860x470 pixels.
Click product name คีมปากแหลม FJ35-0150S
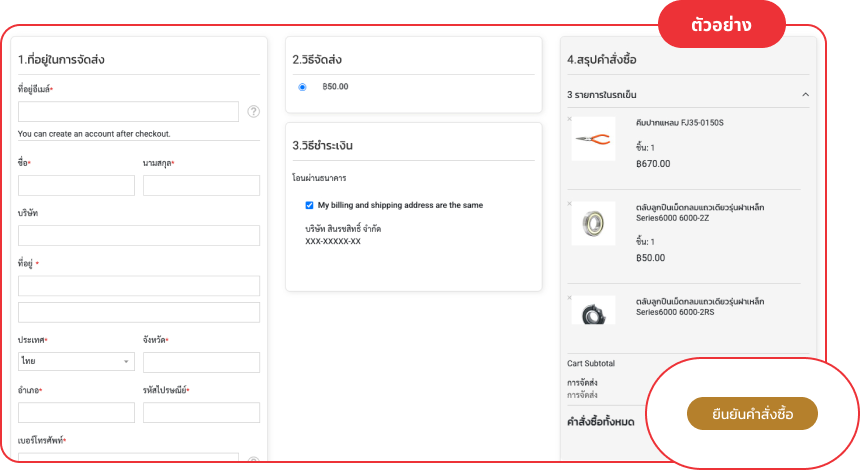[x=680, y=123]
